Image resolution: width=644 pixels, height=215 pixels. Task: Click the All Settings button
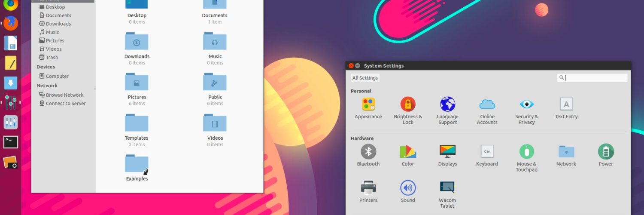tap(365, 78)
